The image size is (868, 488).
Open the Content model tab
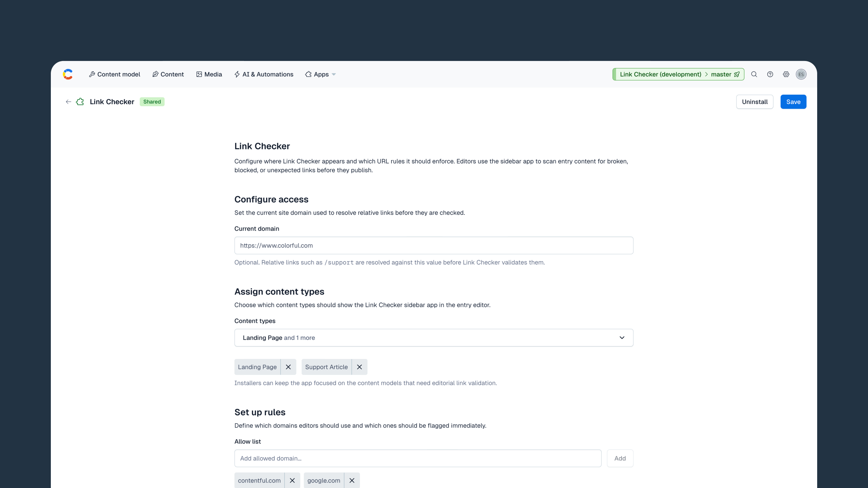115,74
